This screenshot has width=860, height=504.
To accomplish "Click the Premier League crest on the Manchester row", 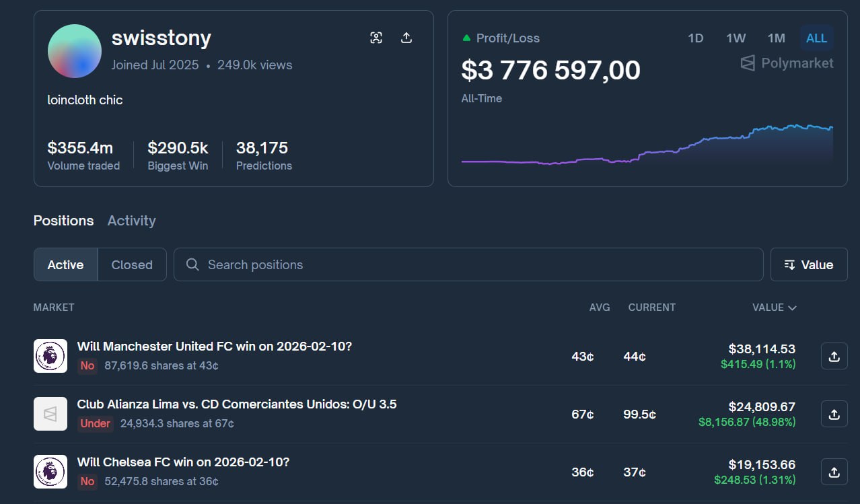I will click(50, 356).
